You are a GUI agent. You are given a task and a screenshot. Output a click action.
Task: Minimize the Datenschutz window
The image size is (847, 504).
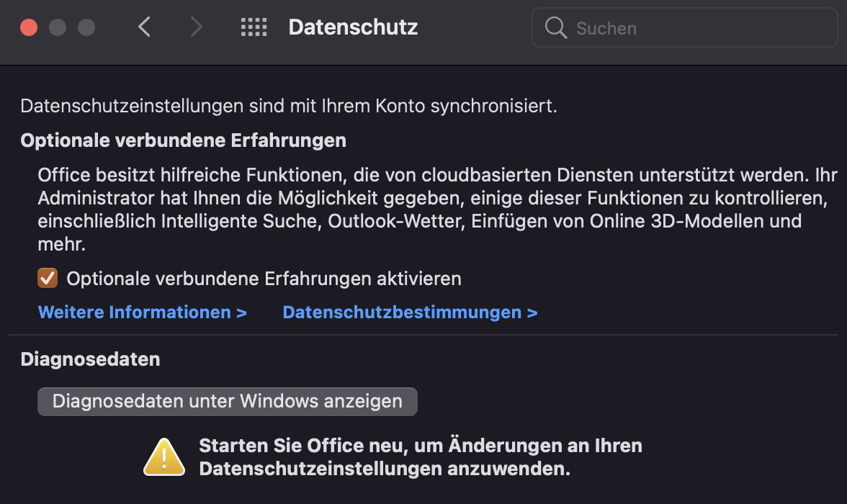(x=58, y=27)
